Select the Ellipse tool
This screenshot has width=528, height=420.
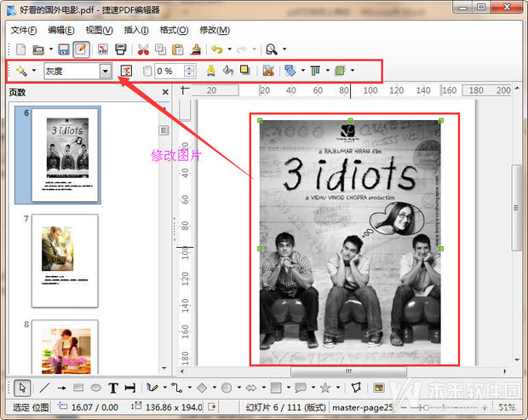(96, 388)
